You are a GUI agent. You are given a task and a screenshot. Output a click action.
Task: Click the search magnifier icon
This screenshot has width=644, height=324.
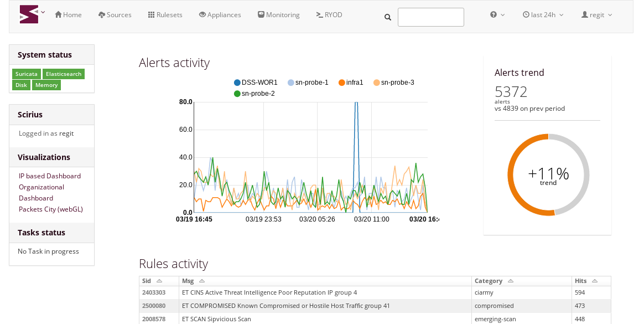click(388, 17)
